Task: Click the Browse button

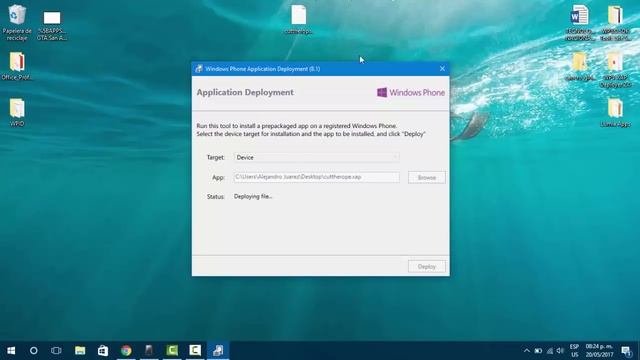Action: pyautogui.click(x=427, y=178)
